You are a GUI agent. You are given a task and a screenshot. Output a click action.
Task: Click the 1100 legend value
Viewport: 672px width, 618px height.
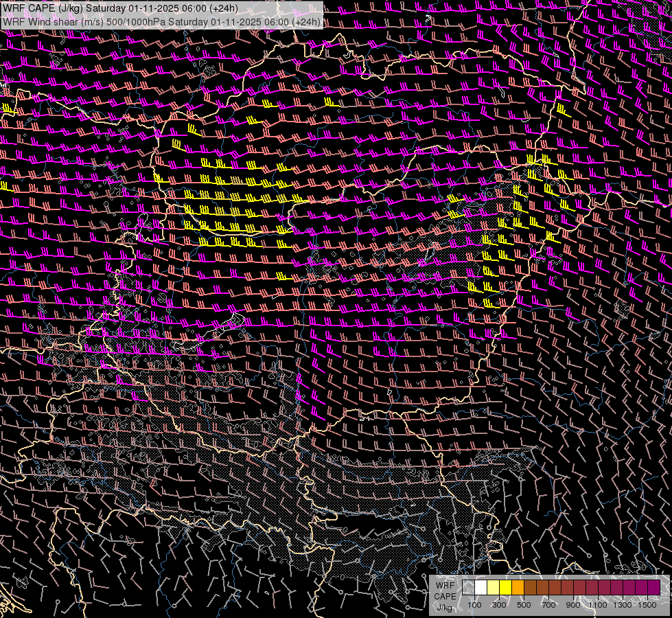[598, 605]
